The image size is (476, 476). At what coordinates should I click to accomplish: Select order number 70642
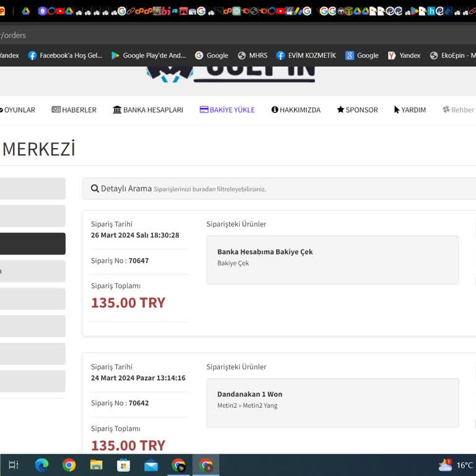tap(138, 403)
